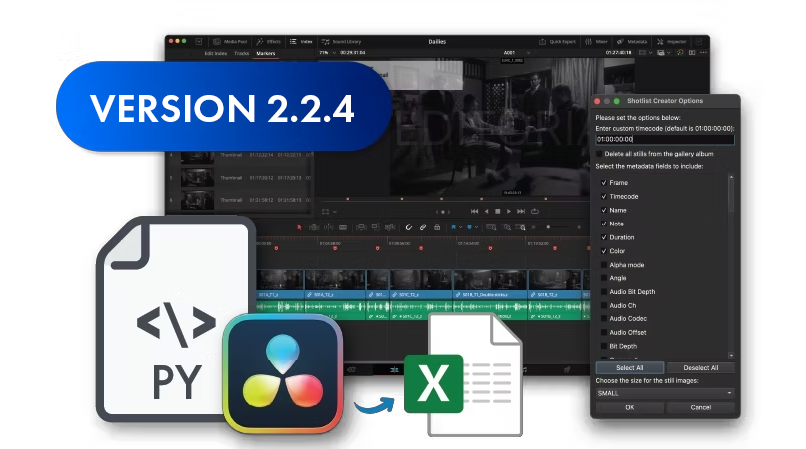The width and height of the screenshot is (806, 449).
Task: Open the 71% viewer zoom dropdown
Action: (x=327, y=52)
